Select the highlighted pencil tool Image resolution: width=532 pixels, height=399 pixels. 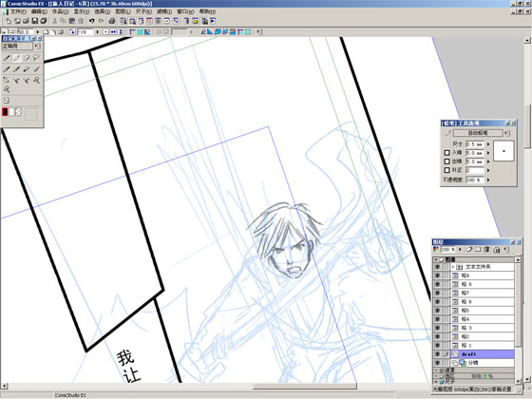(16, 58)
